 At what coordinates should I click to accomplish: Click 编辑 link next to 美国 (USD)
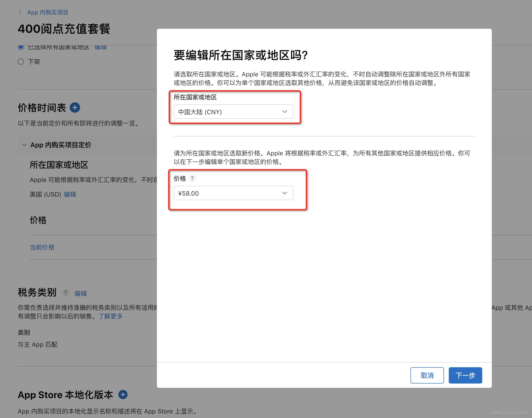pyautogui.click(x=70, y=194)
